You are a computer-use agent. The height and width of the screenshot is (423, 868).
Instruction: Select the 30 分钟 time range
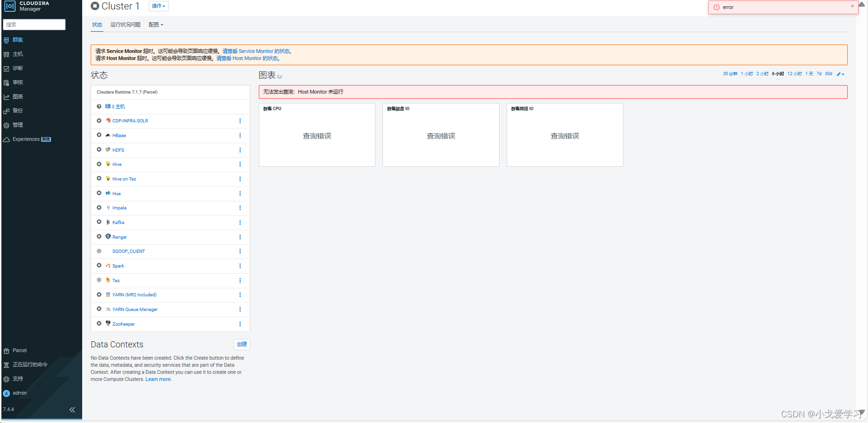tap(730, 74)
